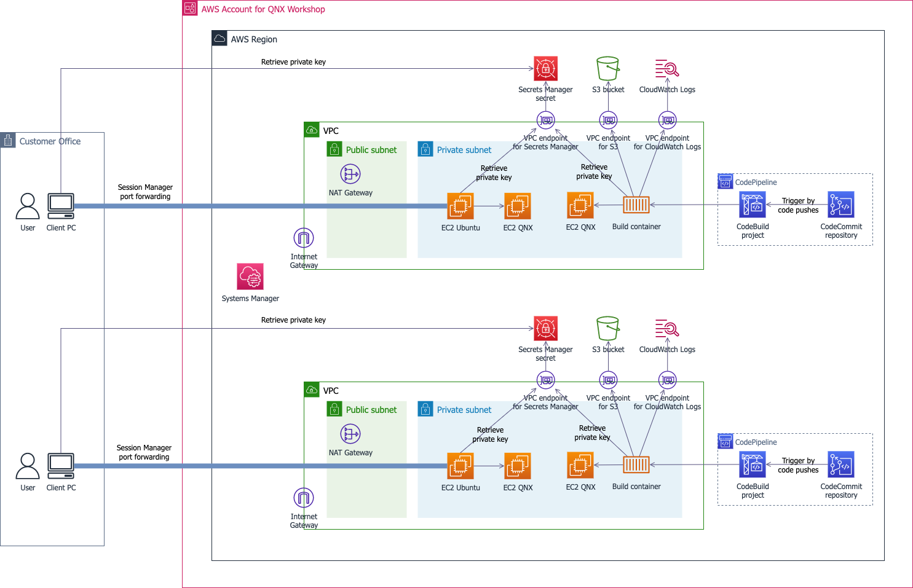Select the lower CodeBuild project icon
Viewport: 913px width, 588px height.
(x=753, y=465)
